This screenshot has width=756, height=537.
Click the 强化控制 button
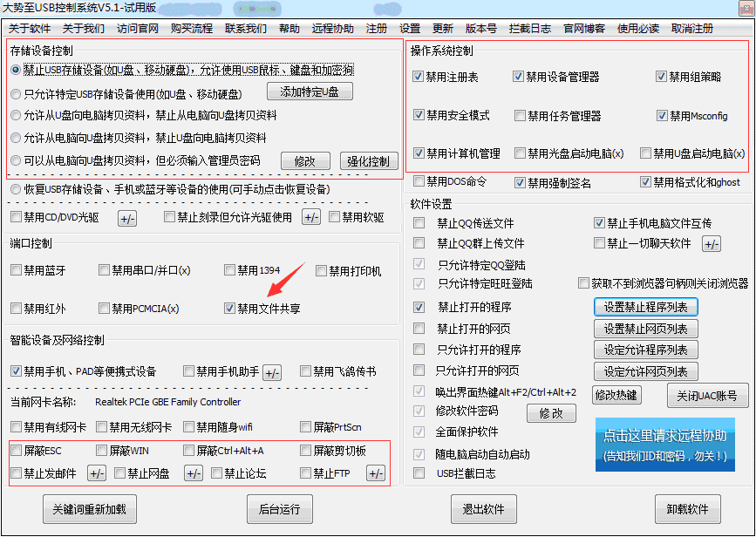pos(369,161)
